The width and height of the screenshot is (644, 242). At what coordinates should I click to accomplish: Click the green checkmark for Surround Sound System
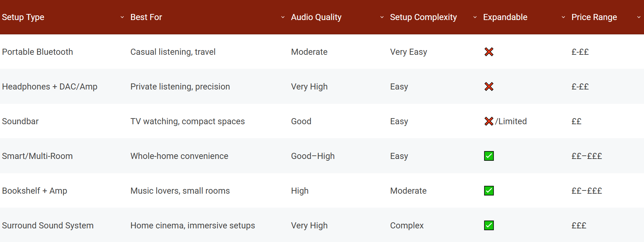pos(489,226)
